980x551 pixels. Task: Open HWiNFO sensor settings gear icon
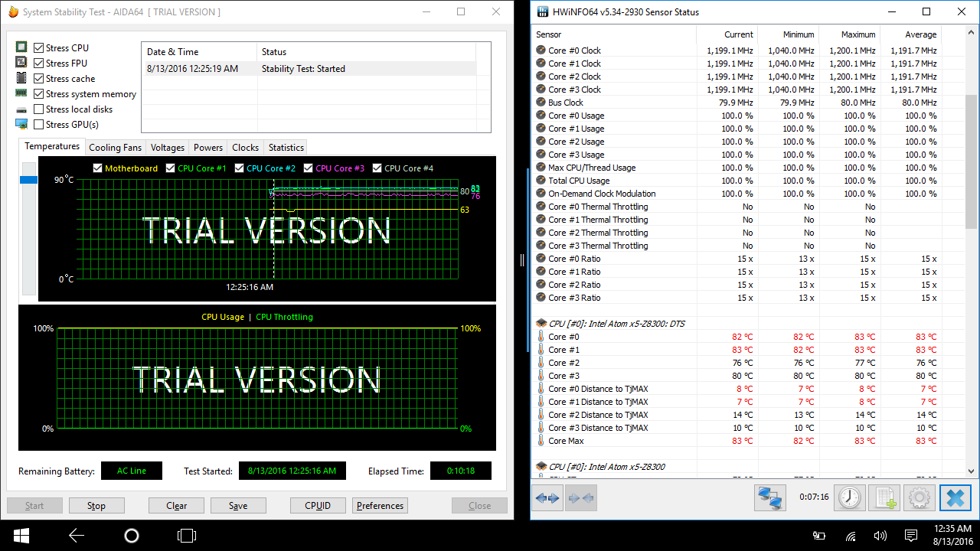(x=919, y=498)
